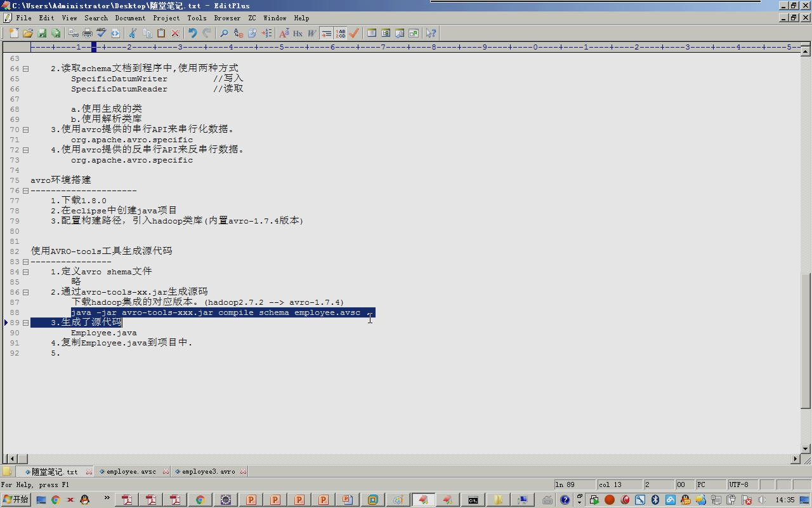Open the Window menu
Screen dimensions: 812x508
click(x=275, y=18)
